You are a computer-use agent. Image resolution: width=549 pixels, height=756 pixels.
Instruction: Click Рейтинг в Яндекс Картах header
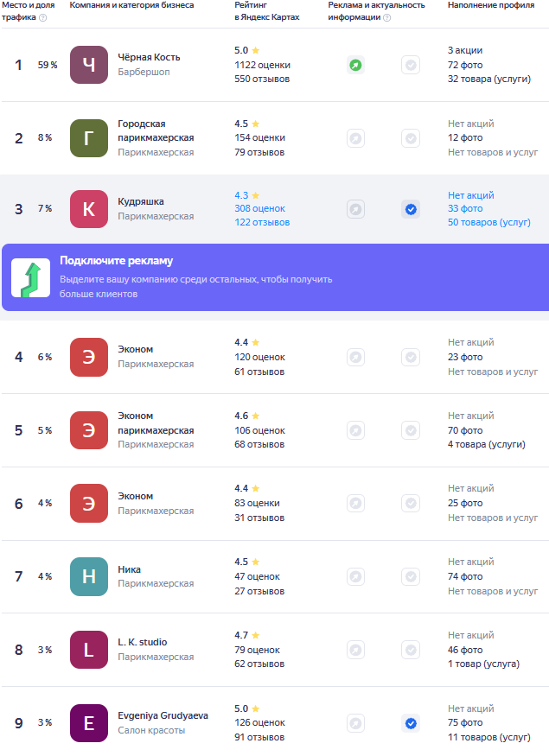pyautogui.click(x=267, y=11)
